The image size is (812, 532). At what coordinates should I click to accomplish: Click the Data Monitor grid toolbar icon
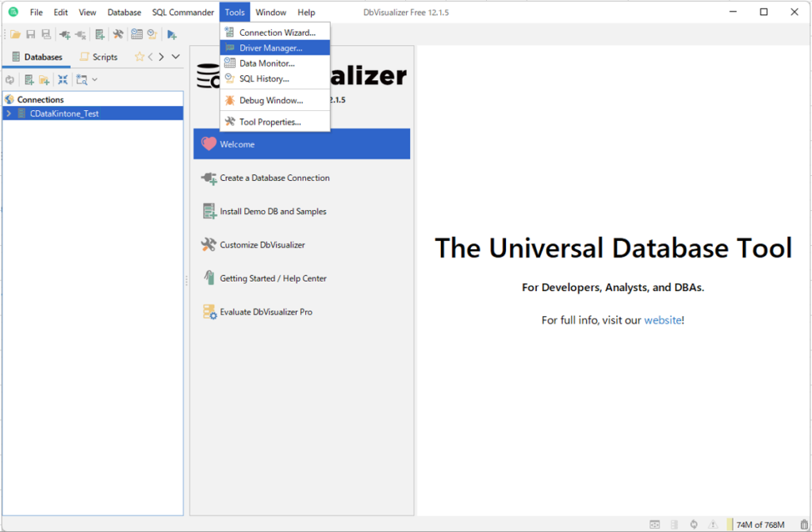pyautogui.click(x=136, y=35)
